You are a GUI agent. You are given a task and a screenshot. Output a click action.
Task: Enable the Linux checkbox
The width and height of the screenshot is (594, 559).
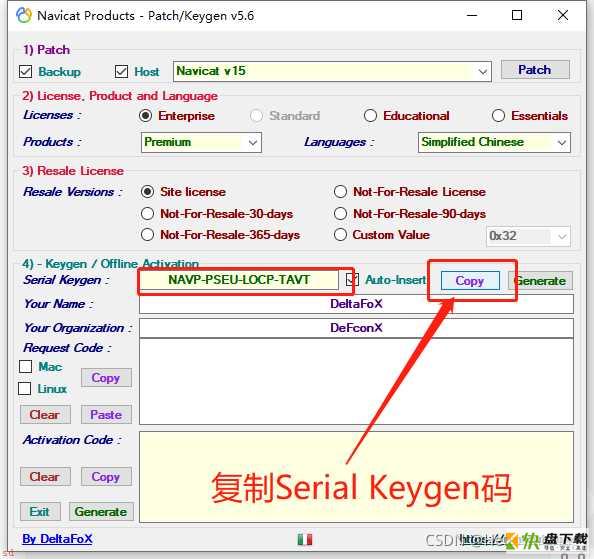click(x=25, y=389)
